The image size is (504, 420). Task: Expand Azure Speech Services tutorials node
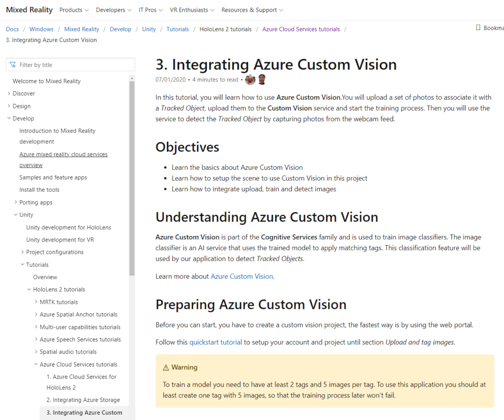click(35, 339)
